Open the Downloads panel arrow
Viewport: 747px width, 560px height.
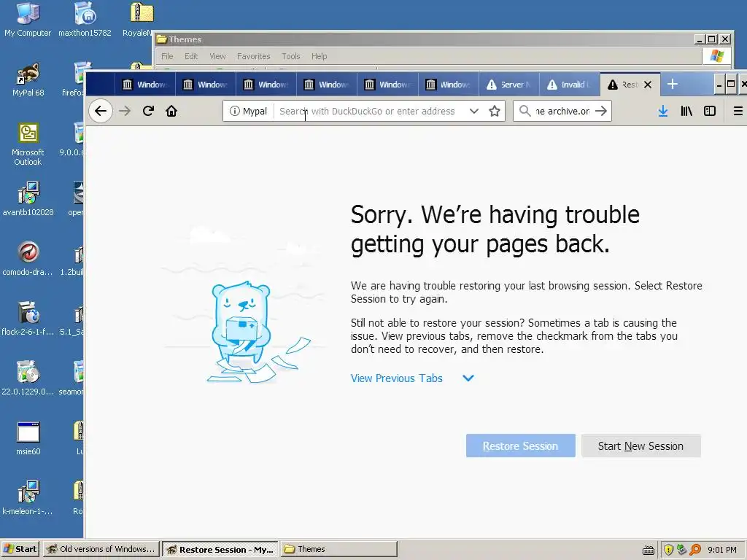(x=662, y=111)
